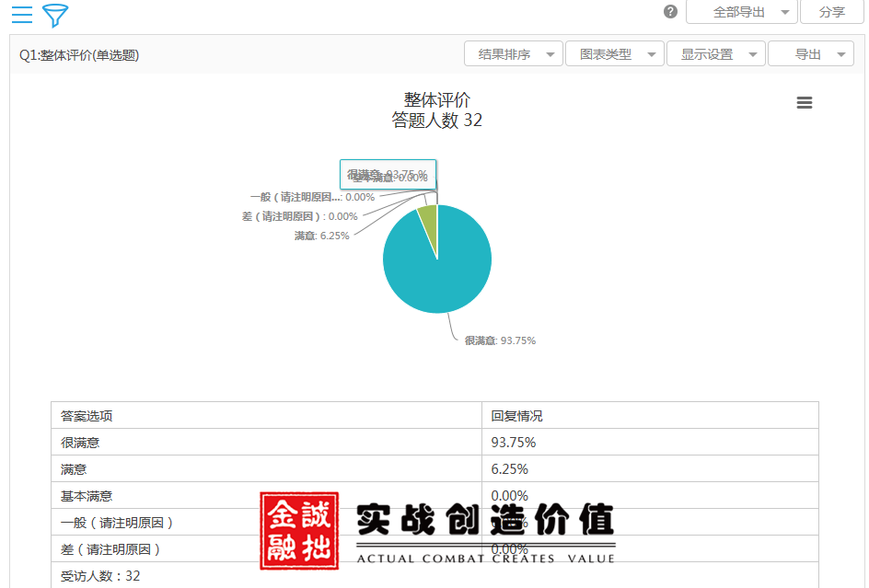Image resolution: width=869 pixels, height=588 pixels.
Task: Open the chart's three-line context menu
Action: tap(804, 103)
